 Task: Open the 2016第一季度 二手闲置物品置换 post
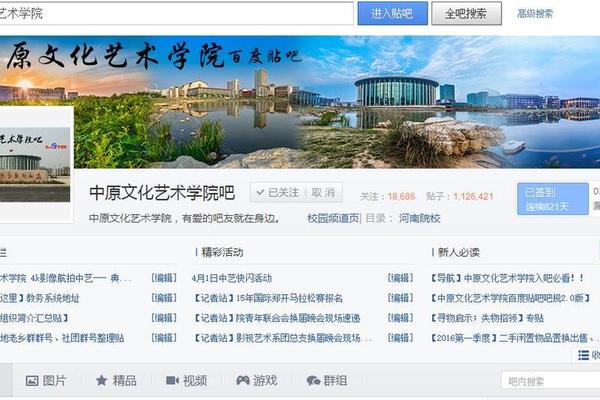(515, 338)
